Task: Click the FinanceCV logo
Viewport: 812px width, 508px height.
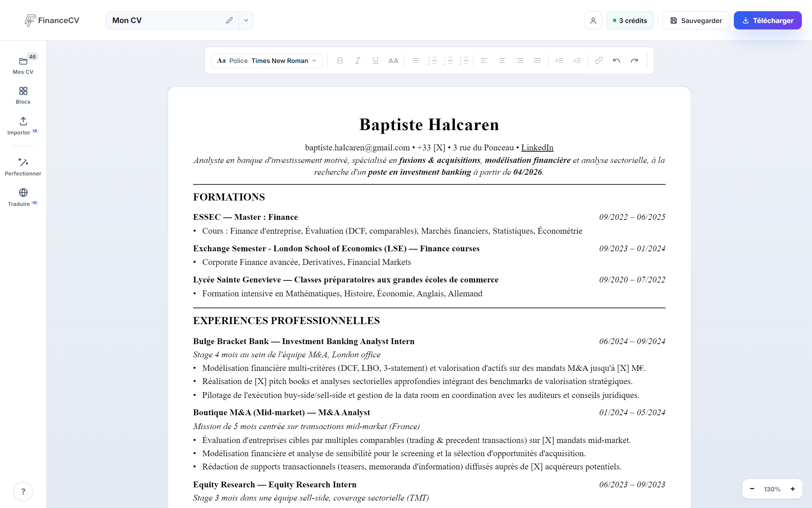Action: [52, 20]
